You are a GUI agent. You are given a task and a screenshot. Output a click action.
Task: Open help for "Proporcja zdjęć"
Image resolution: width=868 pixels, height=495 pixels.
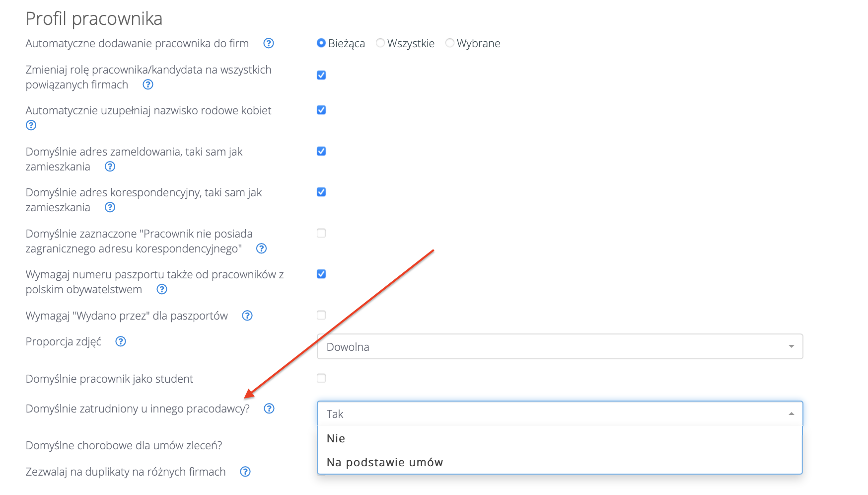(x=121, y=341)
